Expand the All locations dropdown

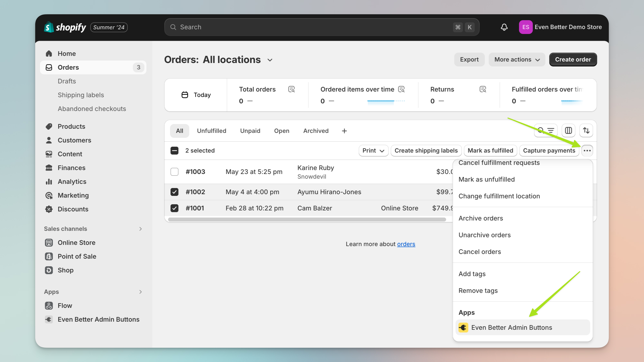[x=270, y=60]
